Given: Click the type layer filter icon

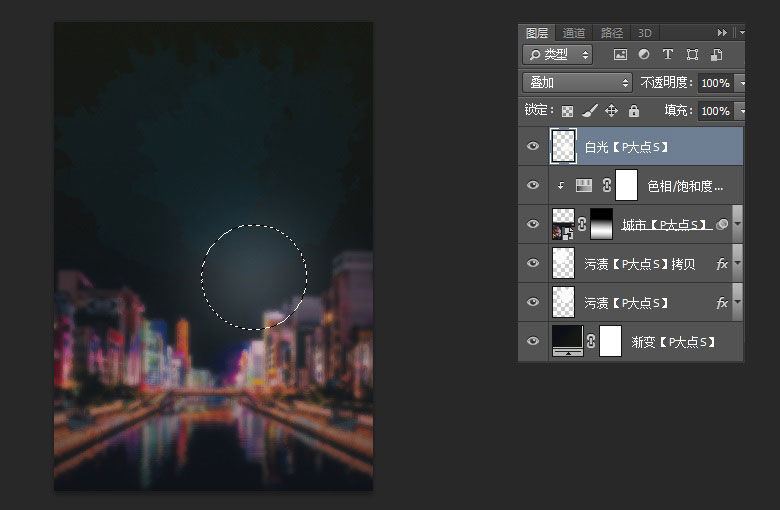Looking at the screenshot, I should coord(668,55).
